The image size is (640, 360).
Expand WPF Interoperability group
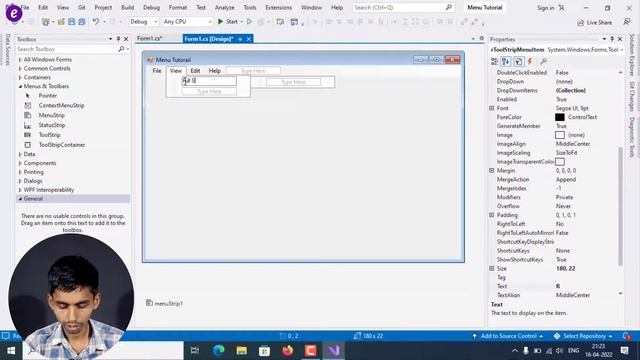click(x=20, y=190)
